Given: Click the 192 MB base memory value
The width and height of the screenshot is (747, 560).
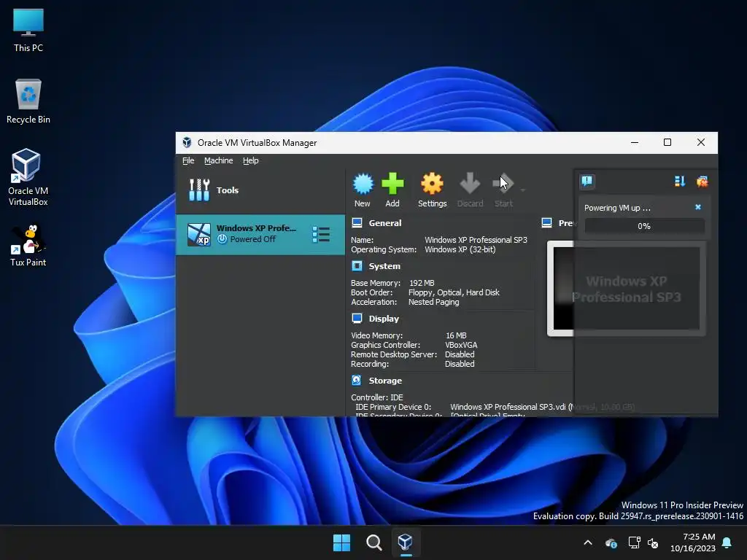Looking at the screenshot, I should [x=422, y=283].
